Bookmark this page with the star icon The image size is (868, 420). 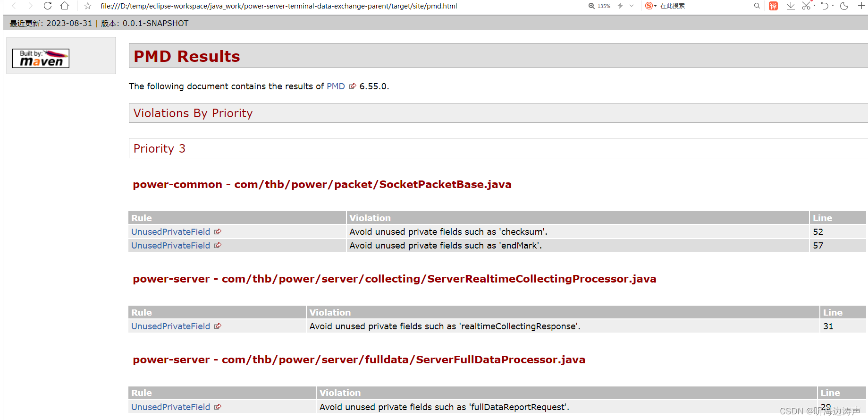pos(88,6)
